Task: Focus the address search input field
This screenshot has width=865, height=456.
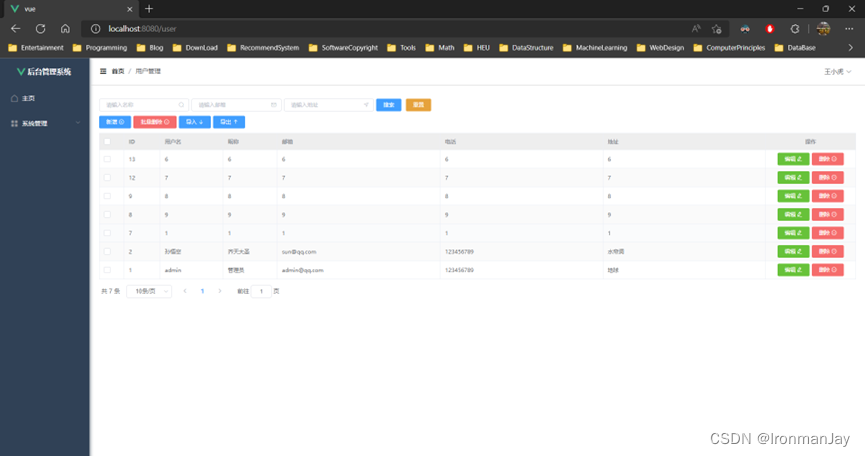Action: click(x=329, y=105)
